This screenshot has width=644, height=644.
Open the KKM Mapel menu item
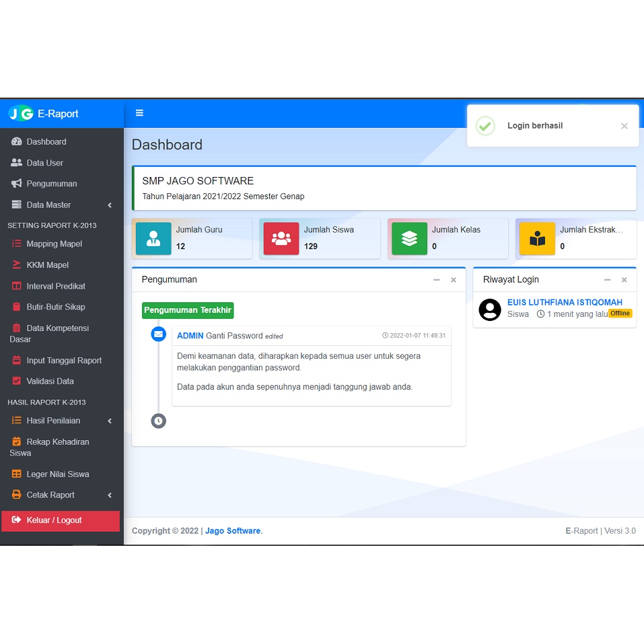click(62, 265)
